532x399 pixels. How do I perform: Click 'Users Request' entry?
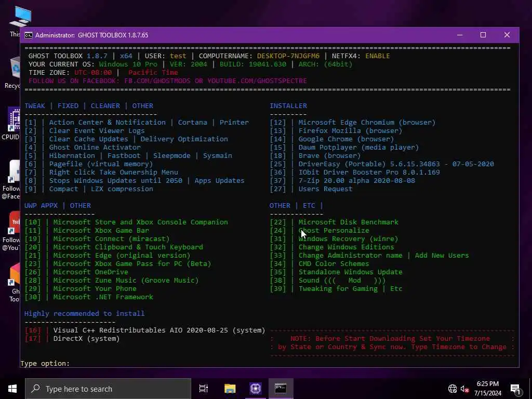tap(325, 189)
